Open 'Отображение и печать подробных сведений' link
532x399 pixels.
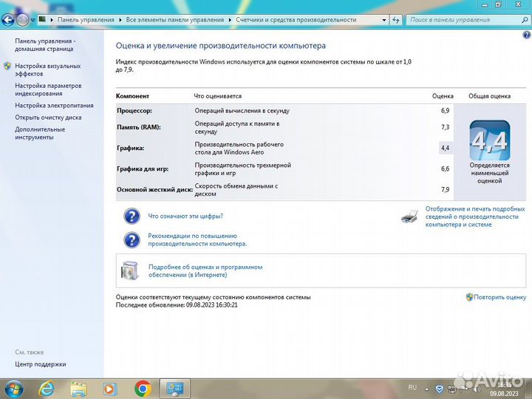pos(475,216)
